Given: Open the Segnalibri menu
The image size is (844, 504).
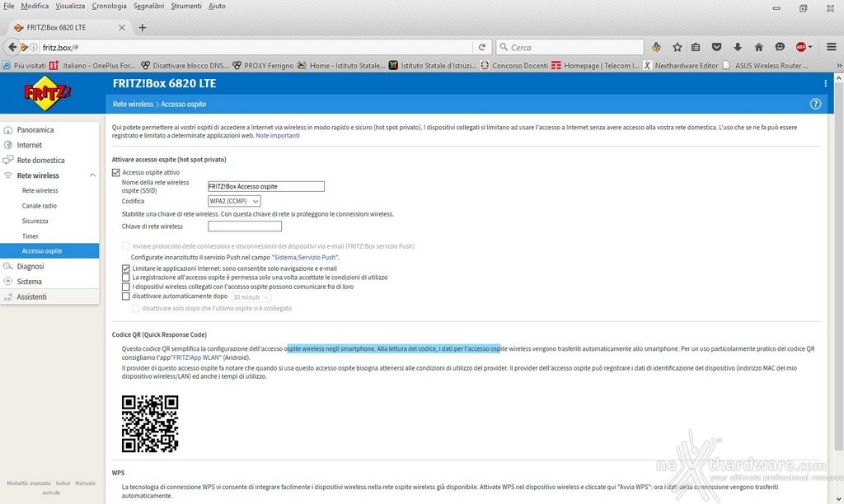Looking at the screenshot, I should coord(149,6).
